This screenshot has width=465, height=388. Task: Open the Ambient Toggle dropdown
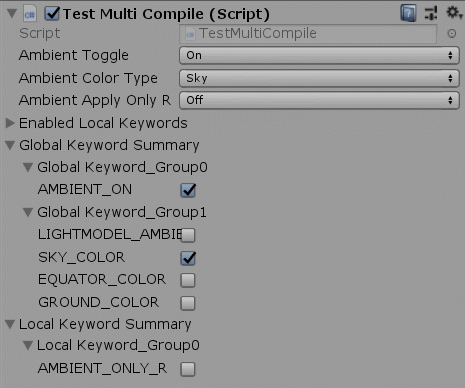319,55
